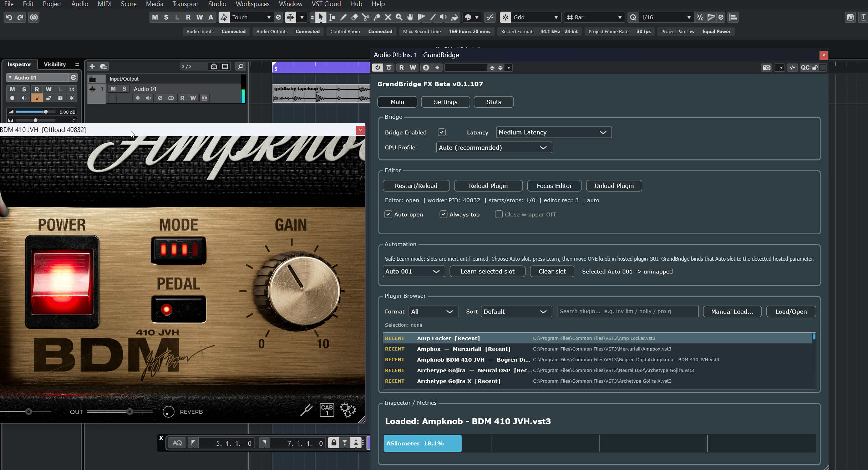Select the Object Selection arrow tool
868x470 pixels.
(x=321, y=17)
